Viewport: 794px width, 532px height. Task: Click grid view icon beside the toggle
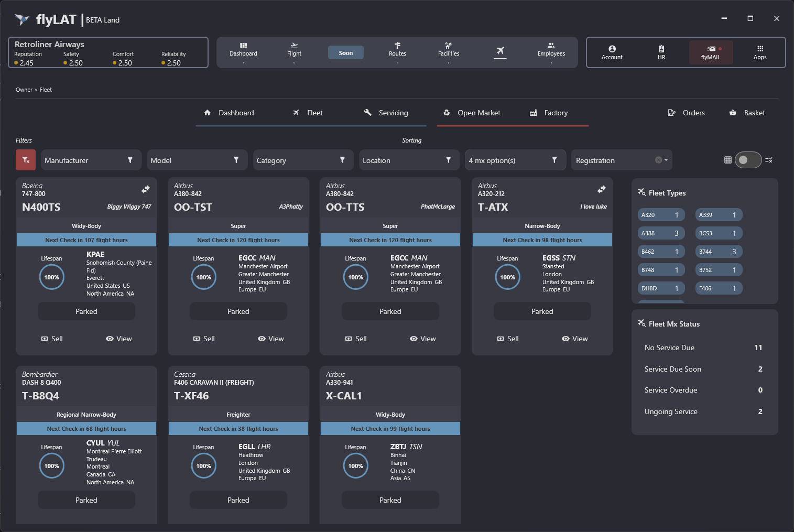tap(728, 160)
